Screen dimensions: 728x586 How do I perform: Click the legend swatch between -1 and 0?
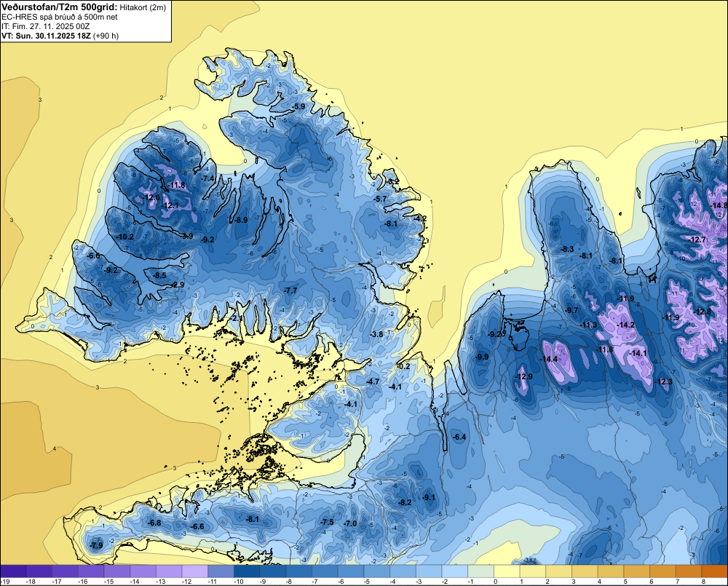[481, 571]
